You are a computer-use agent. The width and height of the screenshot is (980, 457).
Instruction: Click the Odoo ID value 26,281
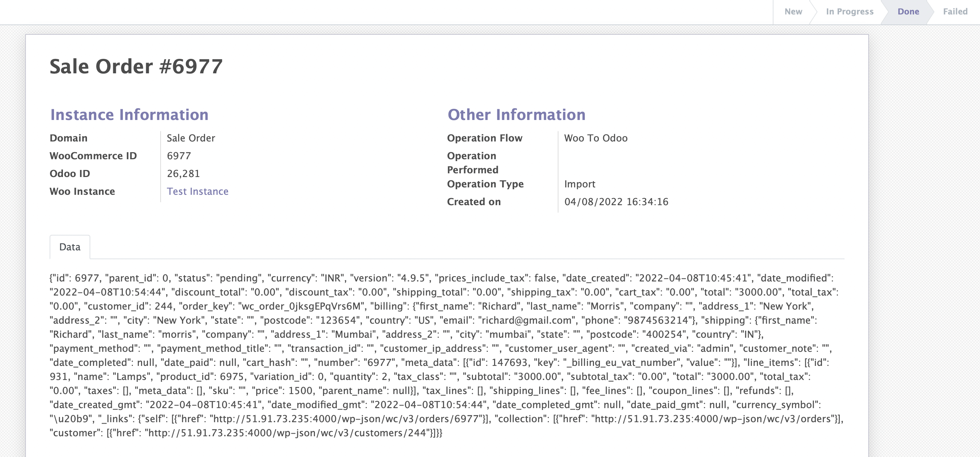click(183, 174)
